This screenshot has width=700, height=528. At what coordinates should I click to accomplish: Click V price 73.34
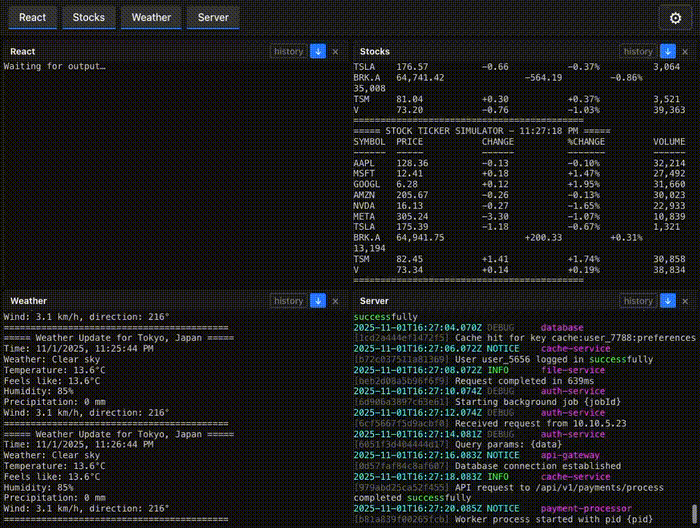[x=409, y=270]
